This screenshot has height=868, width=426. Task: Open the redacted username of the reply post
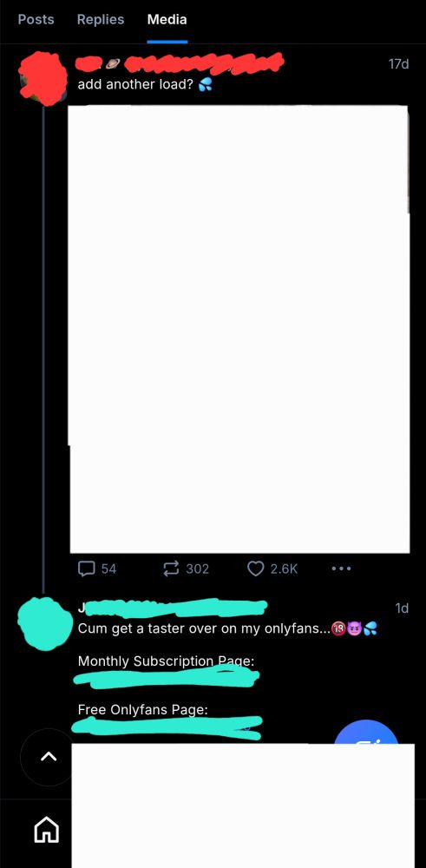click(173, 608)
